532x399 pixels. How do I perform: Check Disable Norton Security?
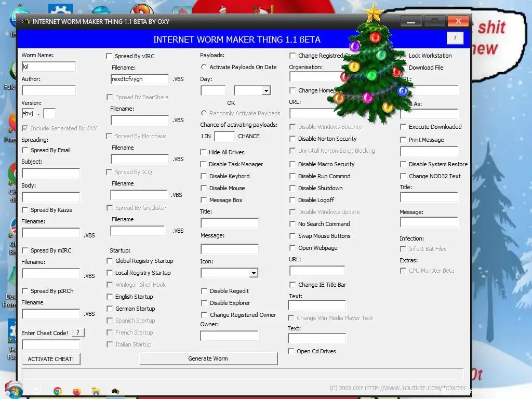(292, 138)
